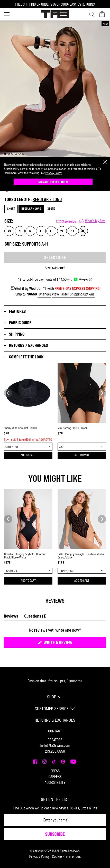Viewport: 110px width, 868px height.
Task: Open the Facebook social icon
Action: click(35, 762)
